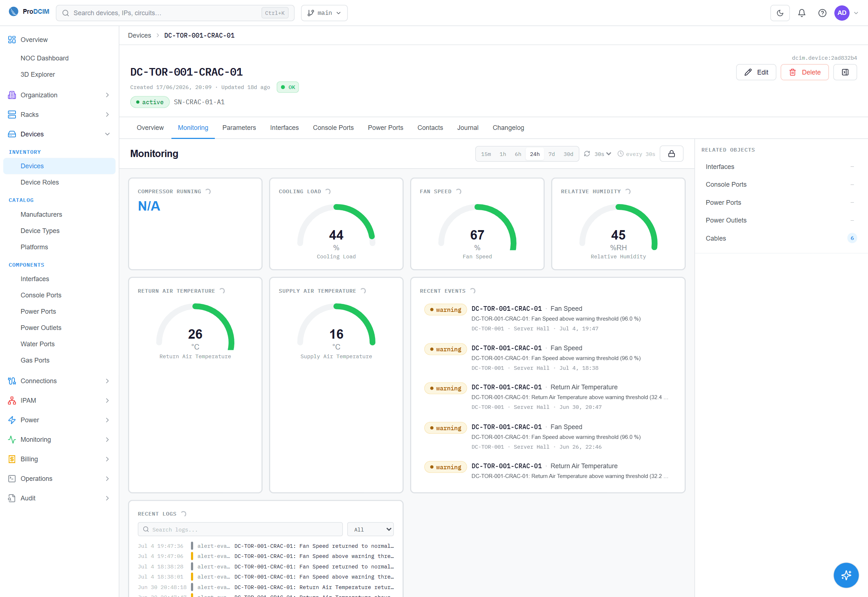Select the 1h time range
This screenshot has width=868, height=597.
(x=502, y=154)
